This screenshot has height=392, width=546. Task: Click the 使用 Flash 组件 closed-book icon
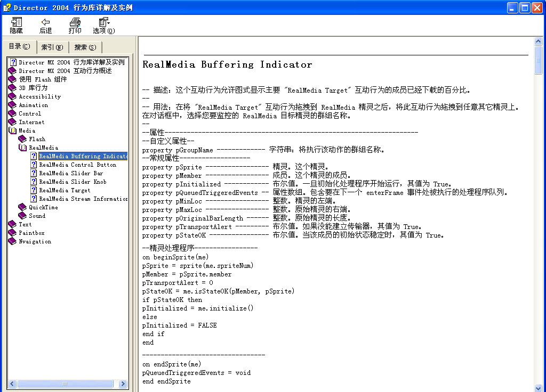[13, 79]
